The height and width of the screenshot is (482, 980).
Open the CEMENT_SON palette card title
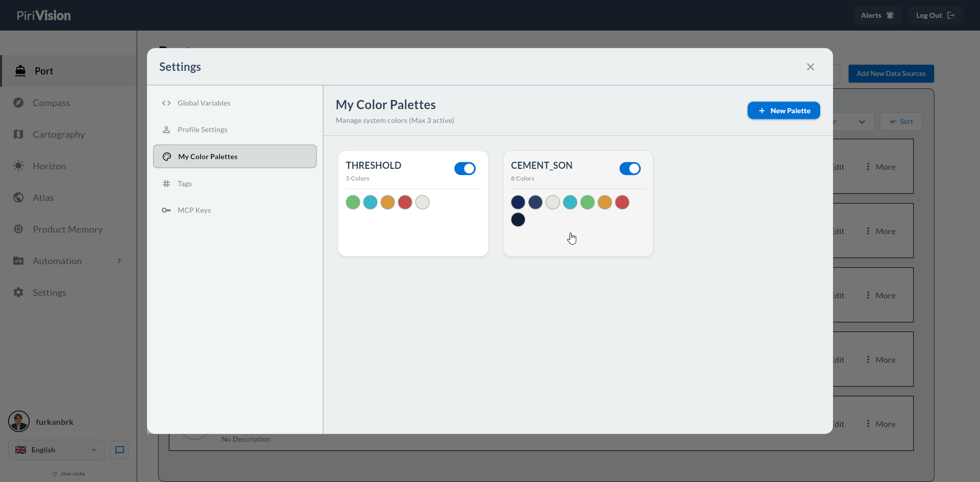(542, 165)
